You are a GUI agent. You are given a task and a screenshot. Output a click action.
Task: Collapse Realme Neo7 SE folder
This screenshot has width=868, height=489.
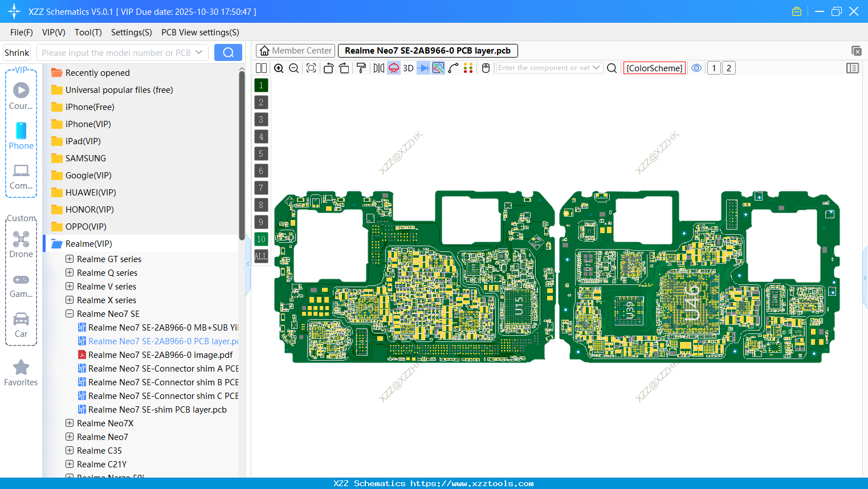[x=70, y=313]
